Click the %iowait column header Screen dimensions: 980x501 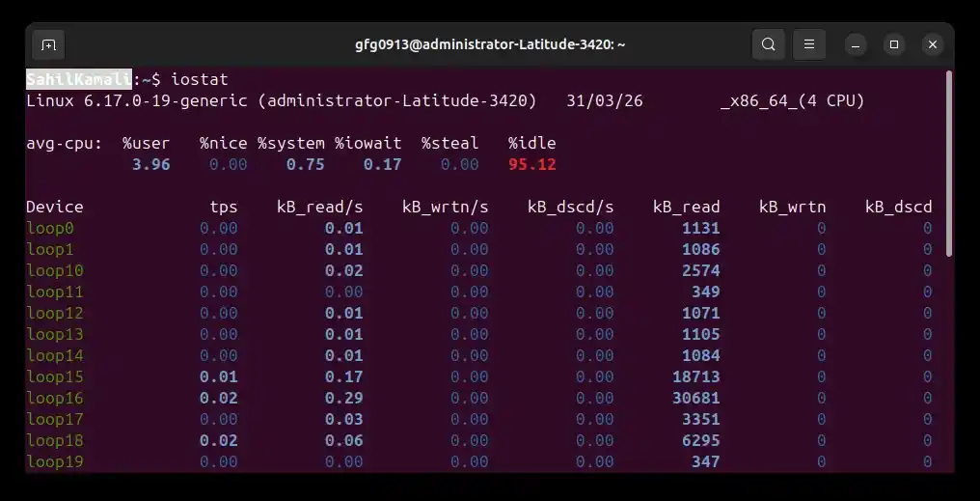tap(368, 143)
